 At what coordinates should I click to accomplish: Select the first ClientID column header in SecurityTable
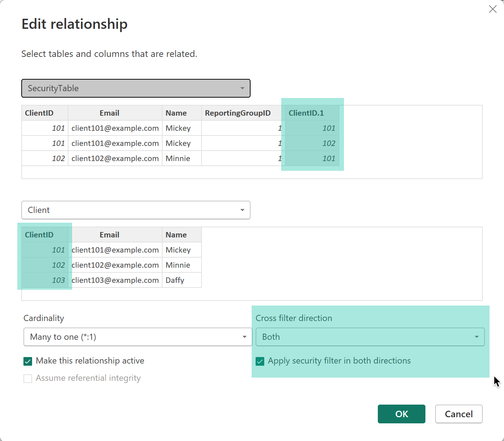pyautogui.click(x=45, y=113)
